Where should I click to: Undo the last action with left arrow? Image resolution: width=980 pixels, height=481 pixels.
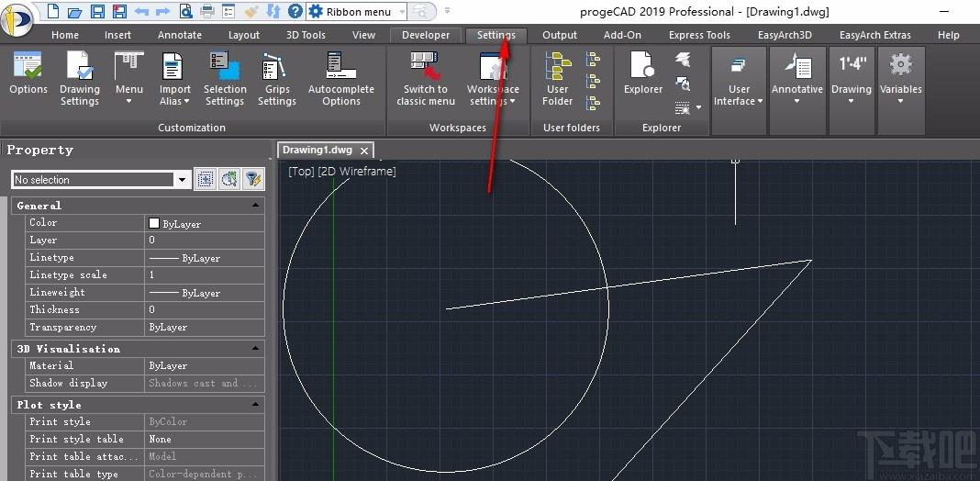141,11
